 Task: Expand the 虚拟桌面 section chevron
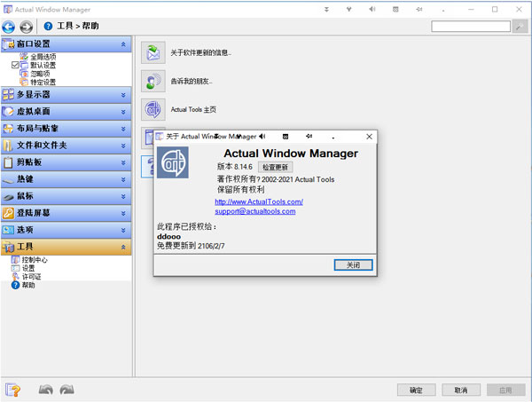pos(123,112)
